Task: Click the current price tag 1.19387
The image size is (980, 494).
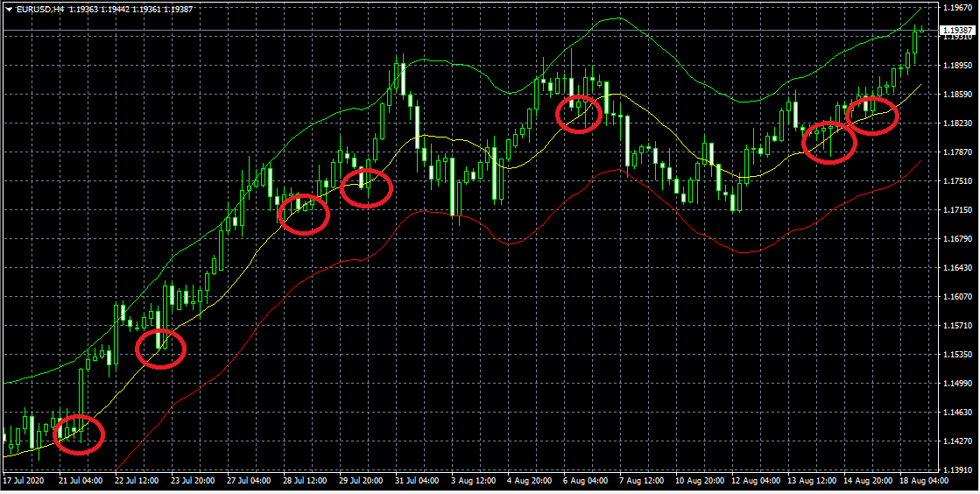Action: (956, 31)
